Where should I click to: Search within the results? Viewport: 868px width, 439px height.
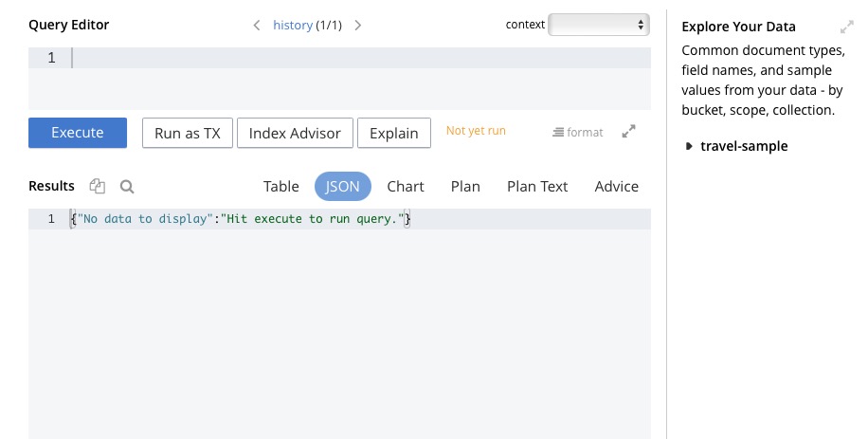tap(127, 187)
